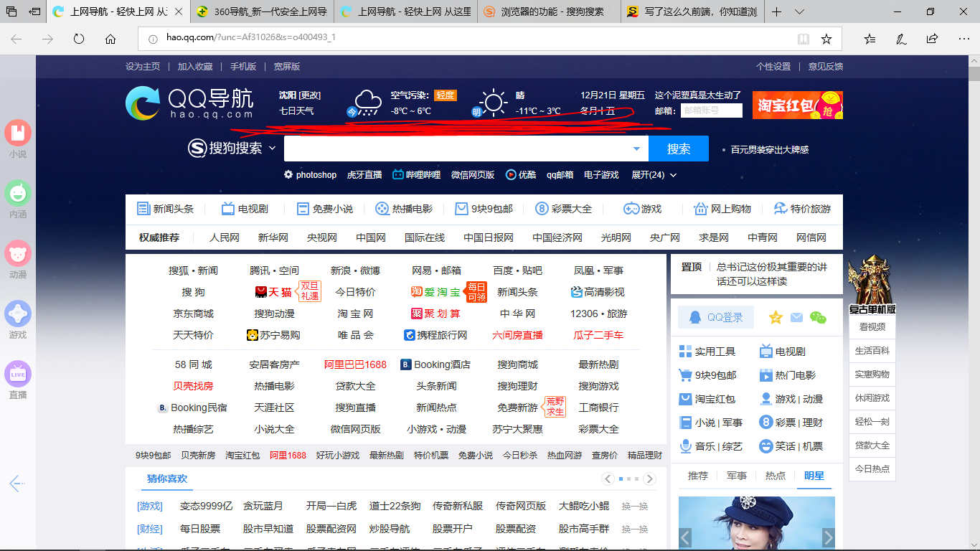Share this page icon
980x551 pixels.
[932, 39]
